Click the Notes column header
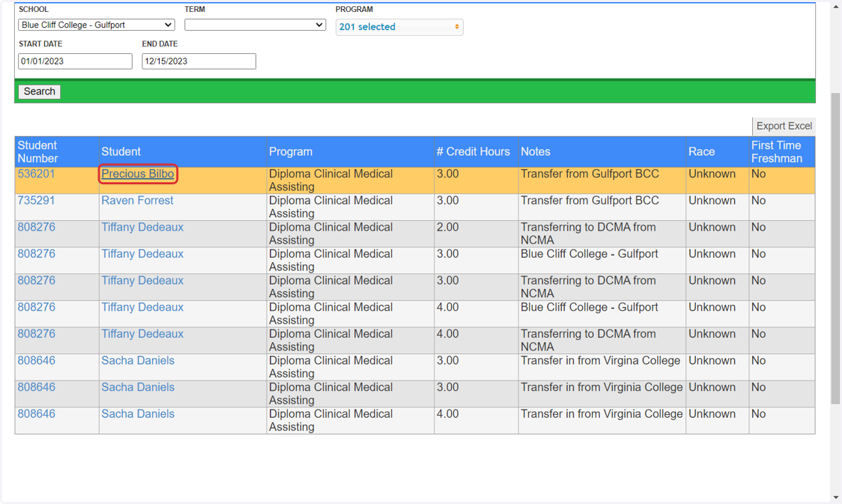Image resolution: width=842 pixels, height=504 pixels. (x=602, y=151)
